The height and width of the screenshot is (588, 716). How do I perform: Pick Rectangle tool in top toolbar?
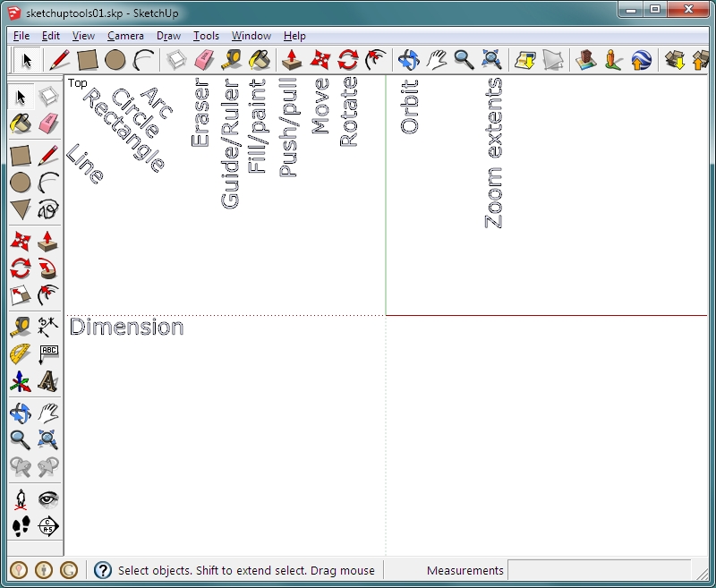tap(87, 60)
